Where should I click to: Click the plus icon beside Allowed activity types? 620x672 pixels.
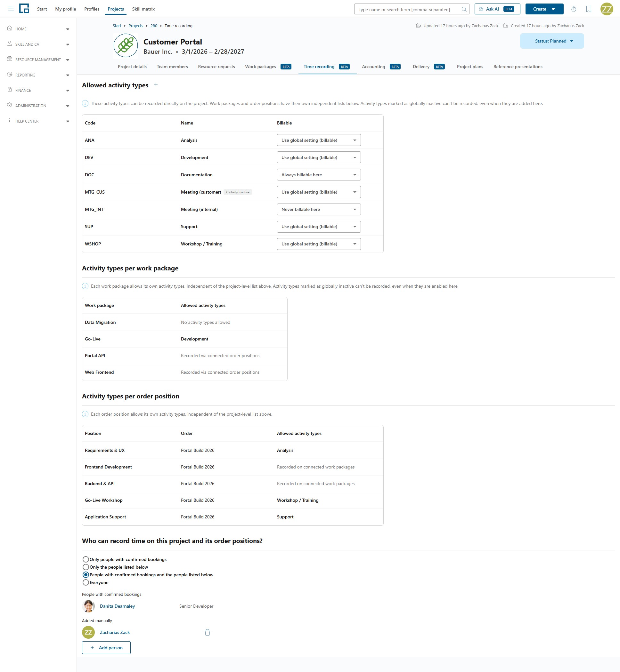pos(156,85)
